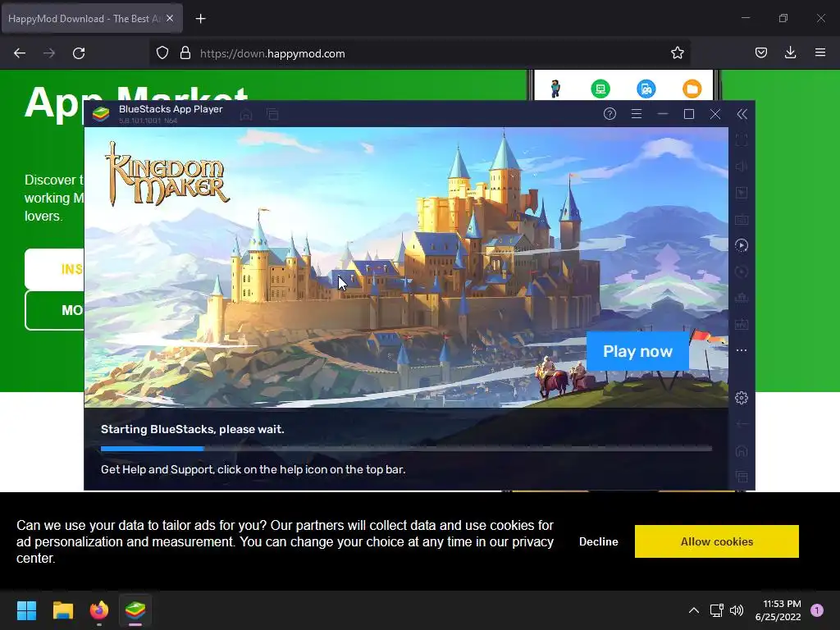Open BlueStacks help icon on top bar
Viewport: 840px width, 630px height.
coord(609,113)
